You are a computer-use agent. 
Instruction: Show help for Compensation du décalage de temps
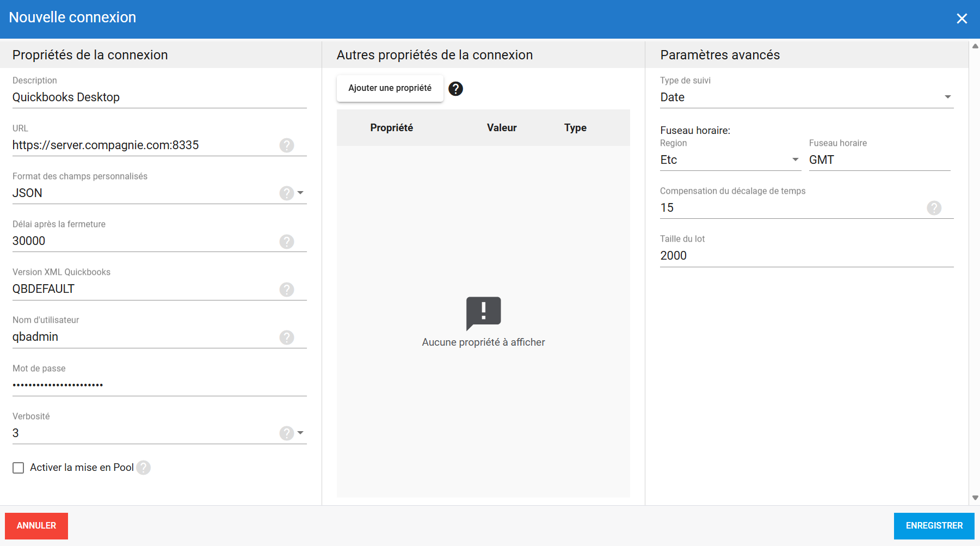(x=934, y=208)
